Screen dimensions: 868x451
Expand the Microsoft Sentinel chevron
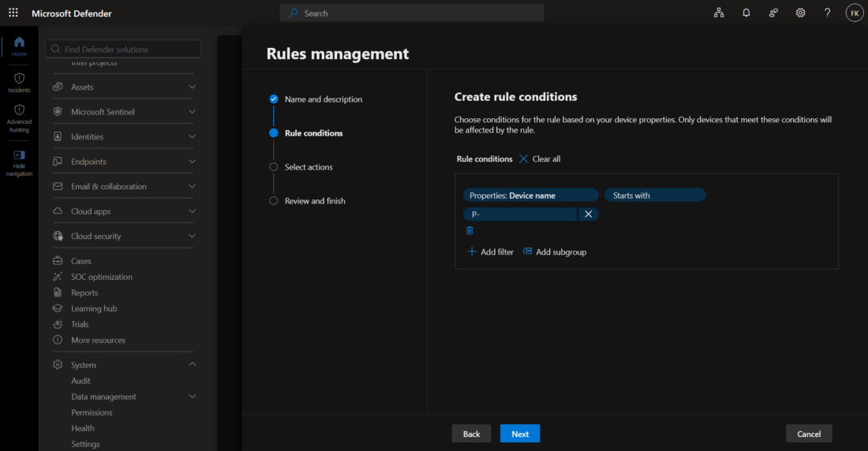(192, 112)
